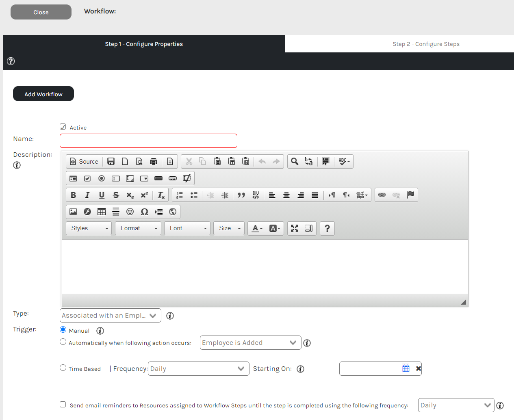514x420 pixels.
Task: Click the Save icon in editor toolbar
Action: pos(111,162)
